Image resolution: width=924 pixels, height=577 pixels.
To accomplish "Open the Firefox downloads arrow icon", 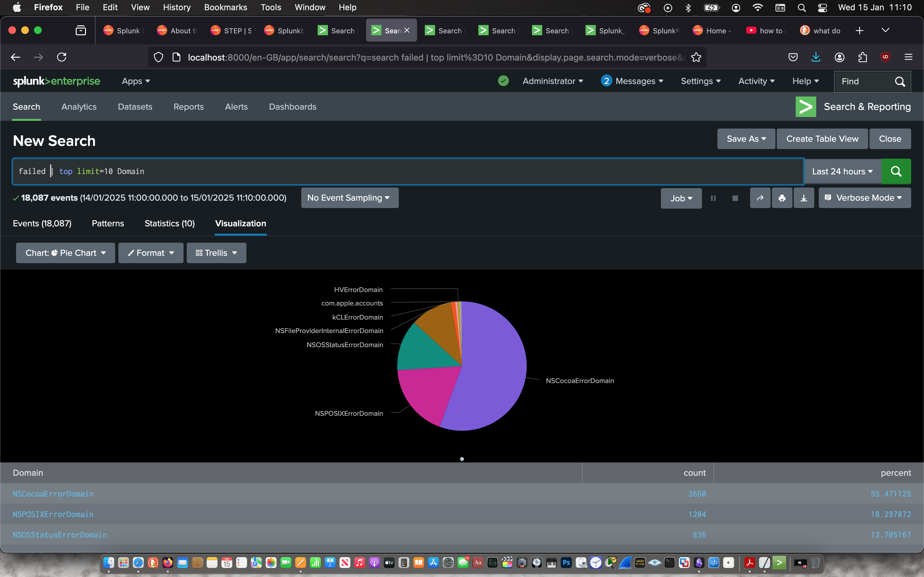I will click(816, 57).
